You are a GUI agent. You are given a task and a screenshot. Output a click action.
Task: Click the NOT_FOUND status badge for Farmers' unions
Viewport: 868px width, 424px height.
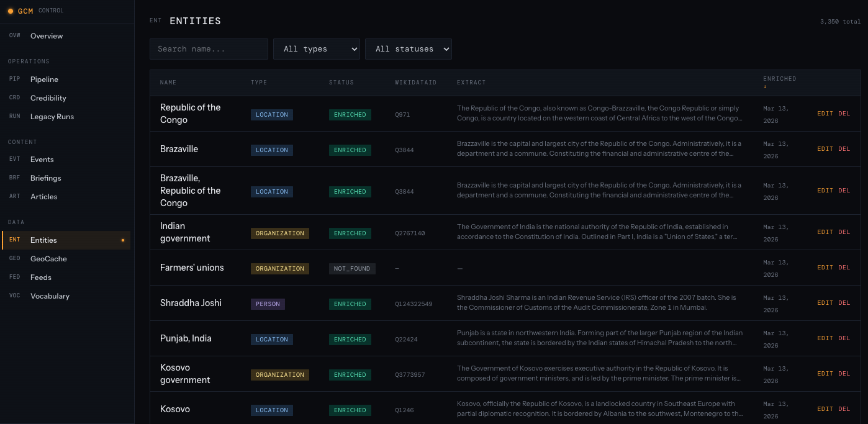[x=352, y=268]
